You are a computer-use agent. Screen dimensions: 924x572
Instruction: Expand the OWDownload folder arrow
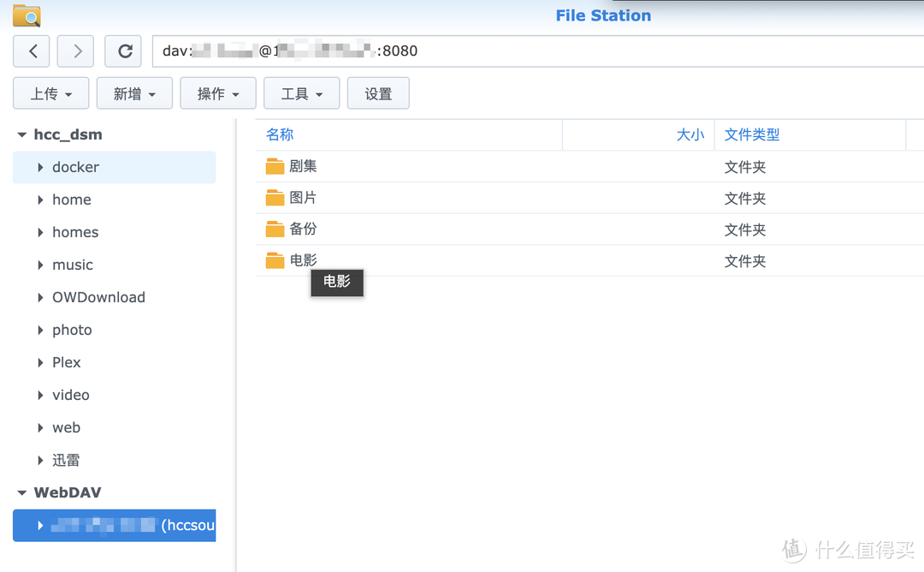tap(40, 297)
